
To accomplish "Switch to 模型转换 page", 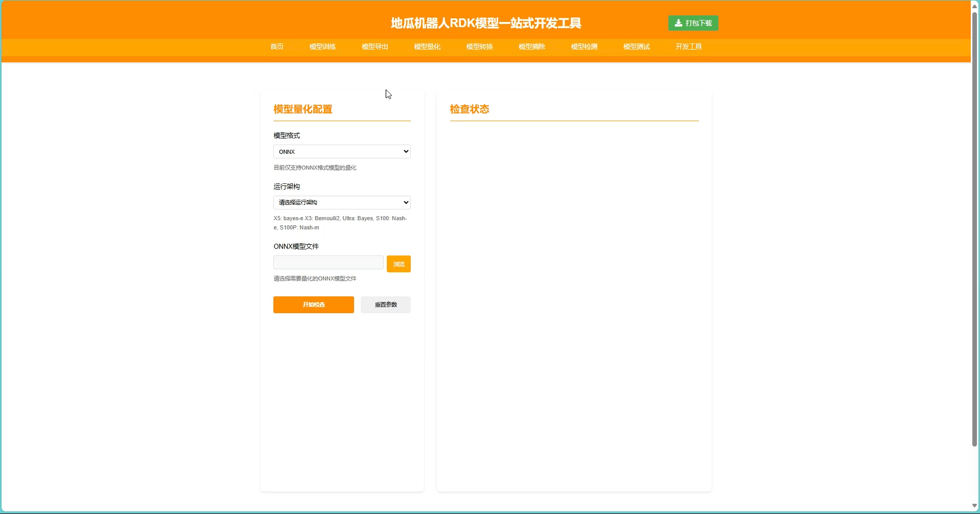I will pos(479,46).
